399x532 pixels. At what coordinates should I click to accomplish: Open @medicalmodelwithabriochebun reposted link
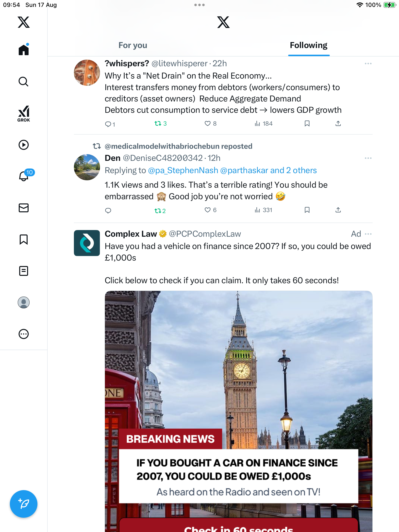tap(178, 146)
